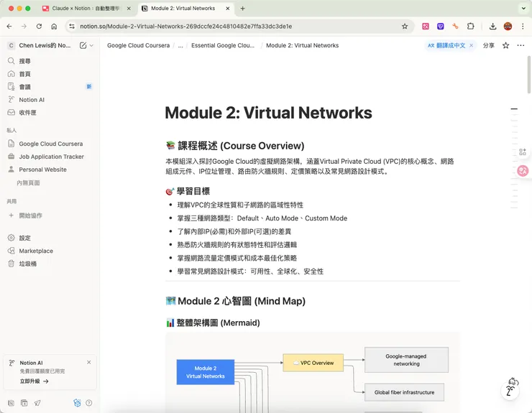Image resolution: width=532 pixels, height=413 pixels.
Task: Close the Module 2: Virtual Networks tab
Action: point(228,9)
